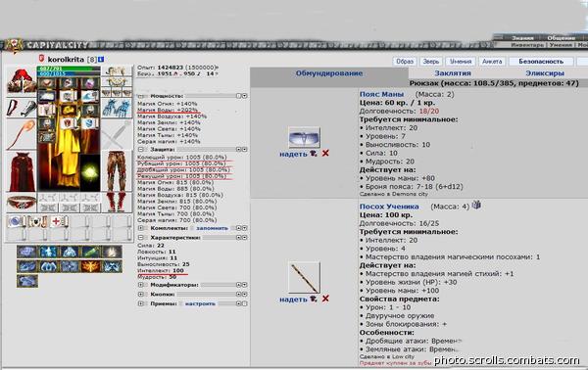Collapse the Защита section
Image resolution: width=588 pixels, height=370 pixels.
(x=140, y=149)
